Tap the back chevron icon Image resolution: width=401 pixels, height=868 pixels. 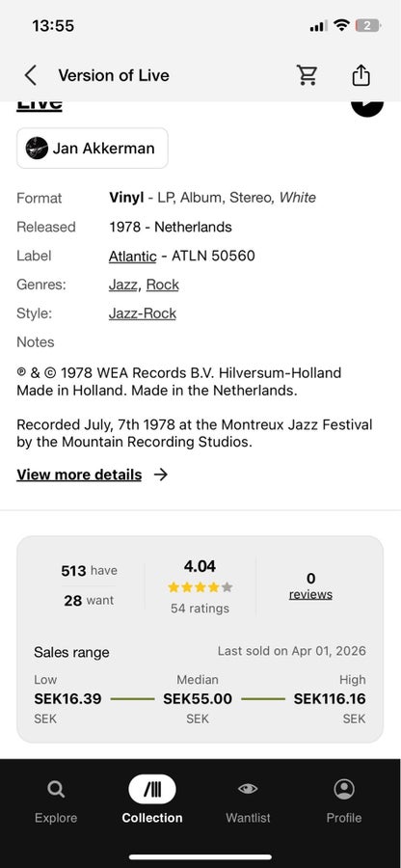[x=31, y=75]
